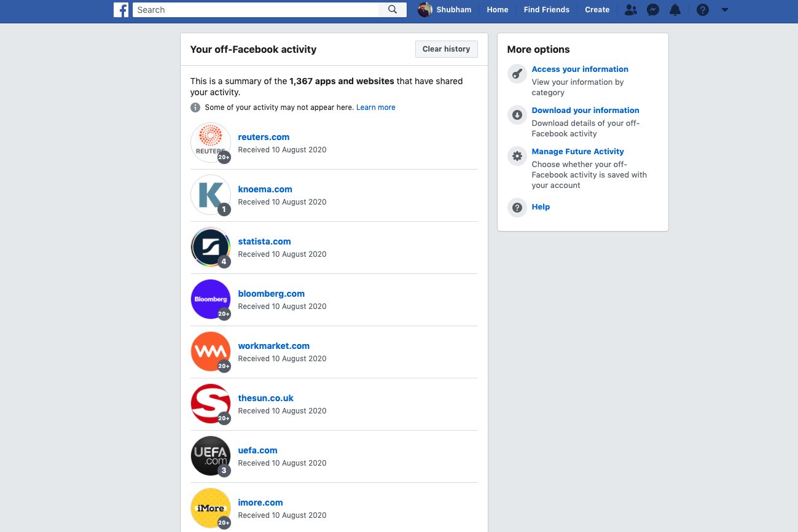This screenshot has width=798, height=532.
Task: Open the knoema.com link
Action: [265, 189]
